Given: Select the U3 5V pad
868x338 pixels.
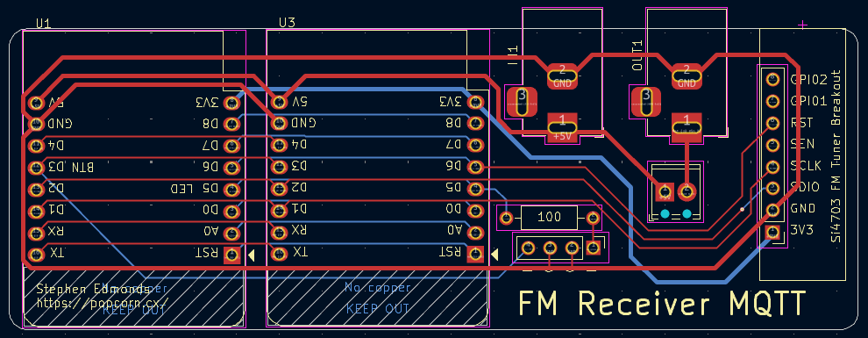Looking at the screenshot, I should pos(280,102).
